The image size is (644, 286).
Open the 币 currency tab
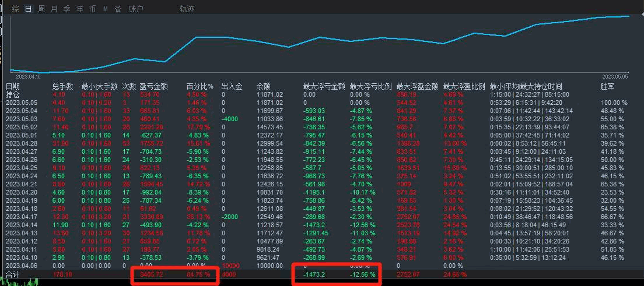[93, 9]
